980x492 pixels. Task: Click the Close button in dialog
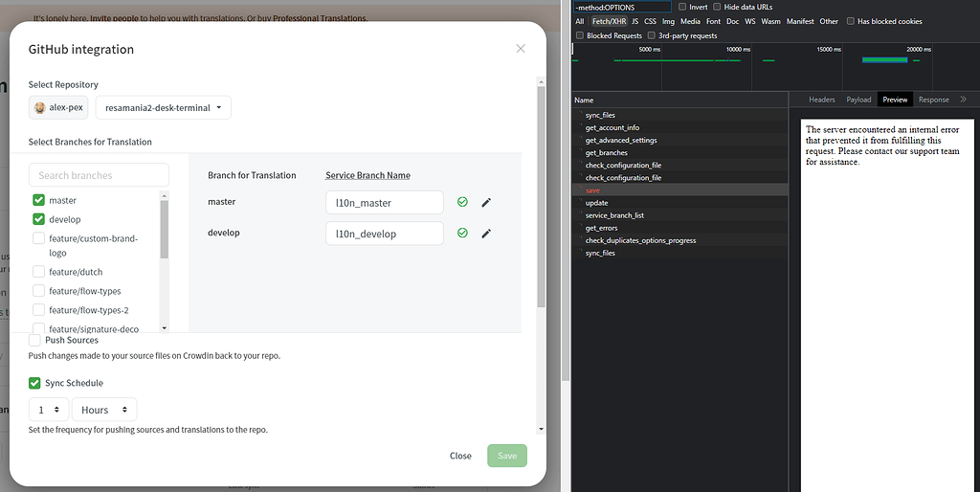click(x=460, y=456)
